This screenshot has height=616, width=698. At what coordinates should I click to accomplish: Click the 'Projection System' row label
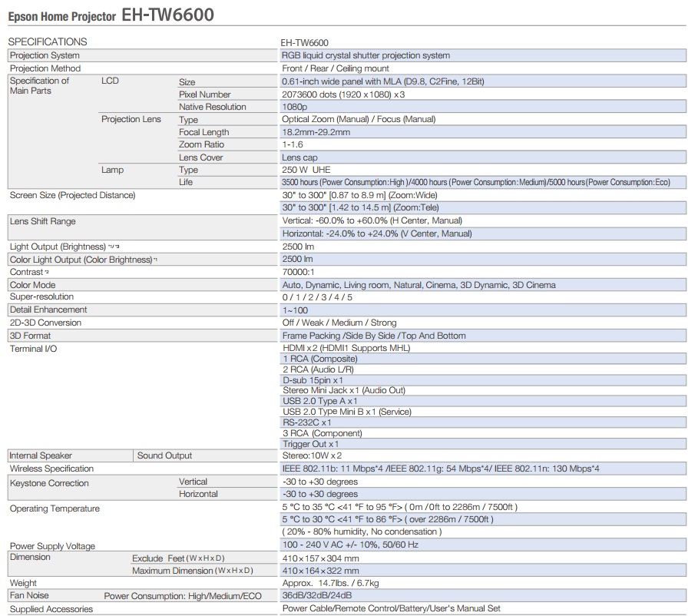[45, 55]
